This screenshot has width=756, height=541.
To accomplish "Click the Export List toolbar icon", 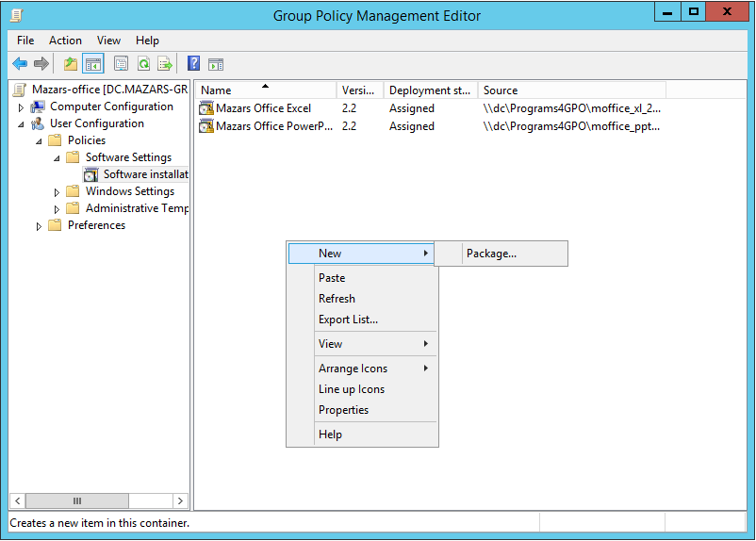I will (x=165, y=64).
